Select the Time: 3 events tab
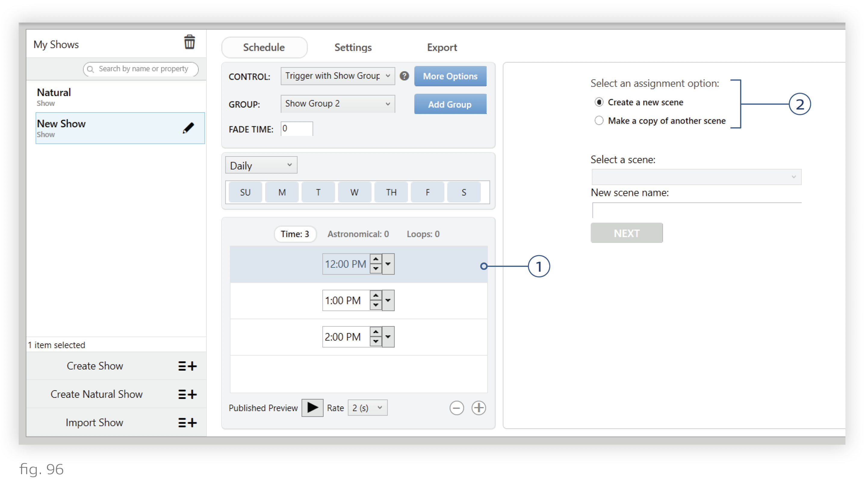 (295, 234)
